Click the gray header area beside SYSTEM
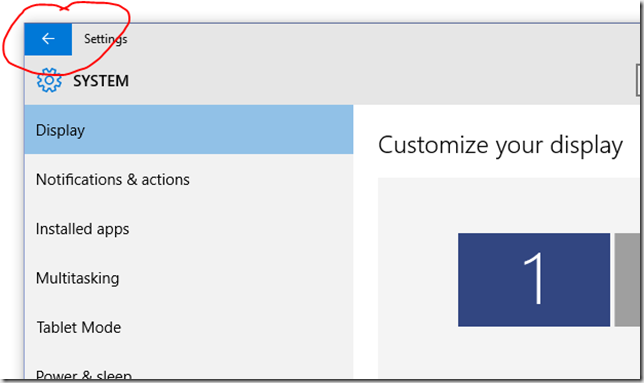The image size is (644, 383). [x=370, y=80]
